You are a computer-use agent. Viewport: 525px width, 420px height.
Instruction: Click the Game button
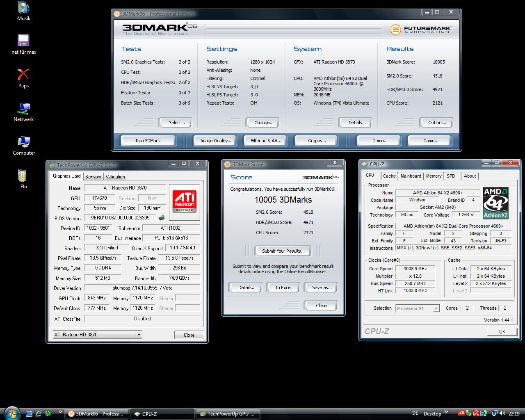tap(430, 141)
